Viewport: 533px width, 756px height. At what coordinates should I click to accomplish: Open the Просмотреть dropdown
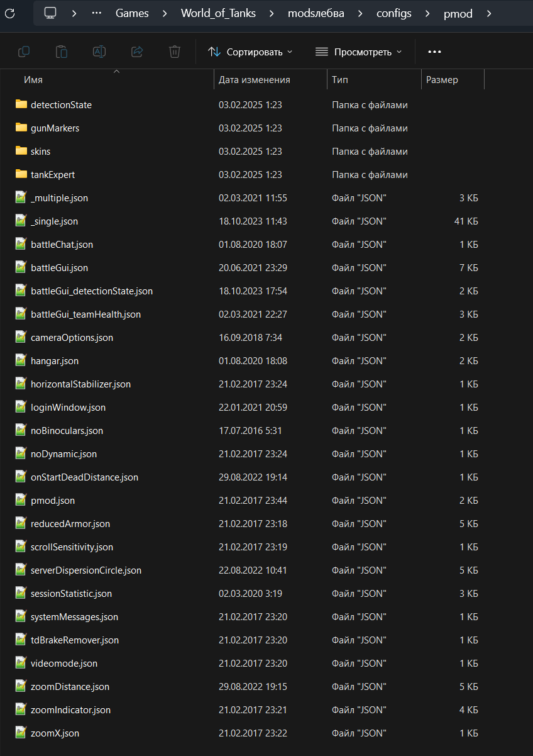pos(358,52)
